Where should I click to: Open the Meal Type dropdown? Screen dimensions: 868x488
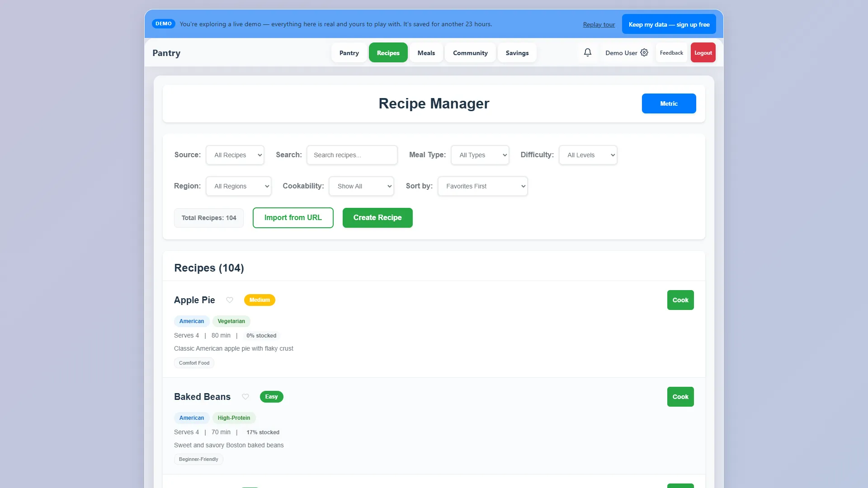pyautogui.click(x=480, y=155)
